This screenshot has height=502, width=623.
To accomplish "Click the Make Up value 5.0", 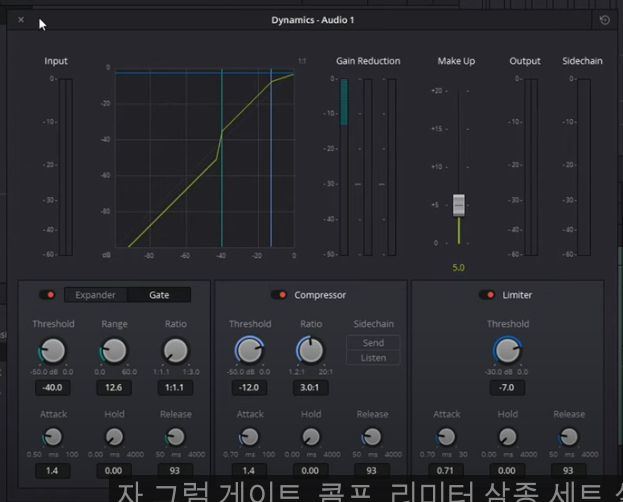I will coord(459,268).
